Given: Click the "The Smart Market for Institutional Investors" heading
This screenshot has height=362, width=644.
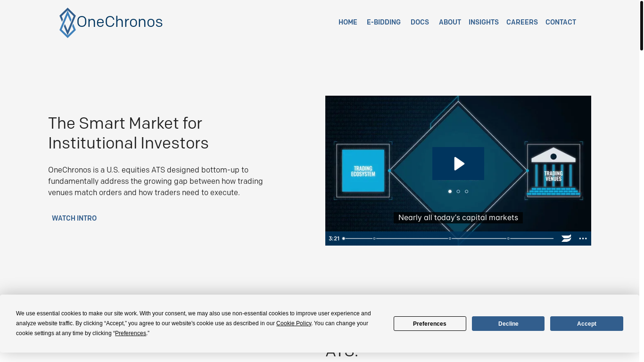Looking at the screenshot, I should coord(128,133).
